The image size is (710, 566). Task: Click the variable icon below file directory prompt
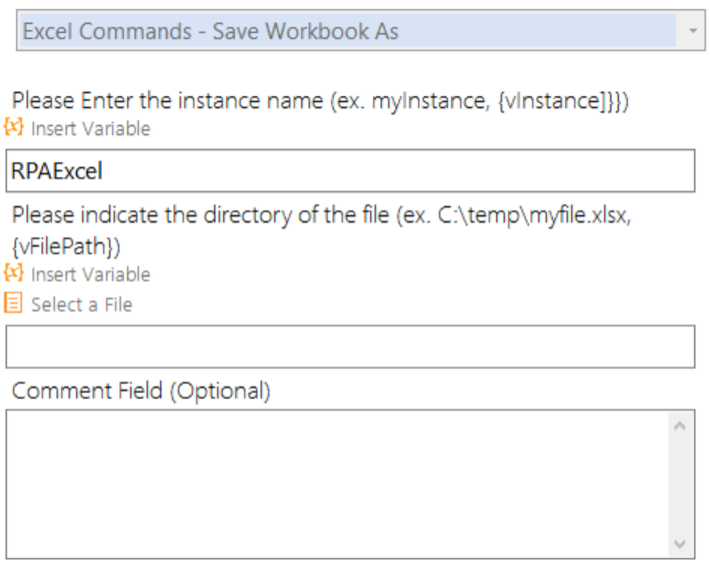pos(14,273)
